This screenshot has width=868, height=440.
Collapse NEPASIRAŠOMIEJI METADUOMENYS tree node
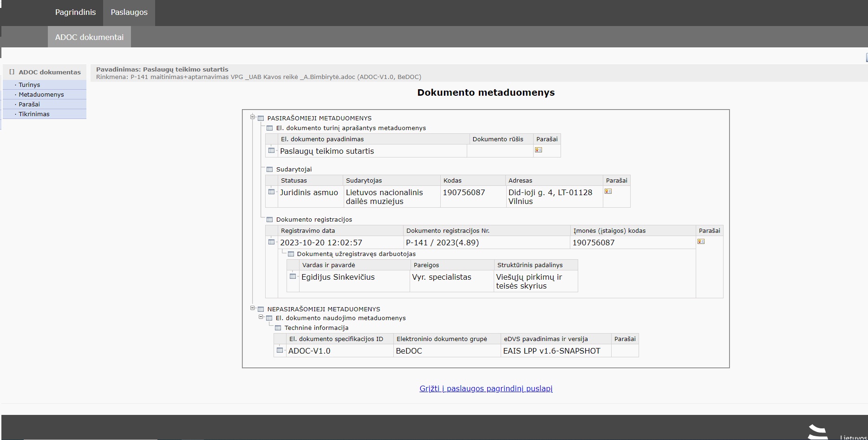click(253, 308)
